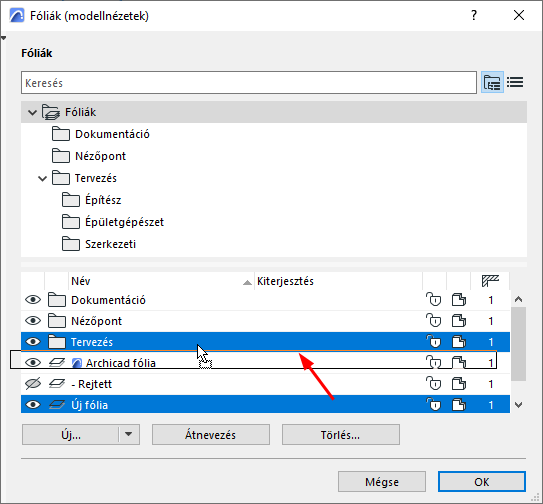Click intersection number of Dokumentáció row
Screen dimensions: 543x504
click(x=490, y=300)
